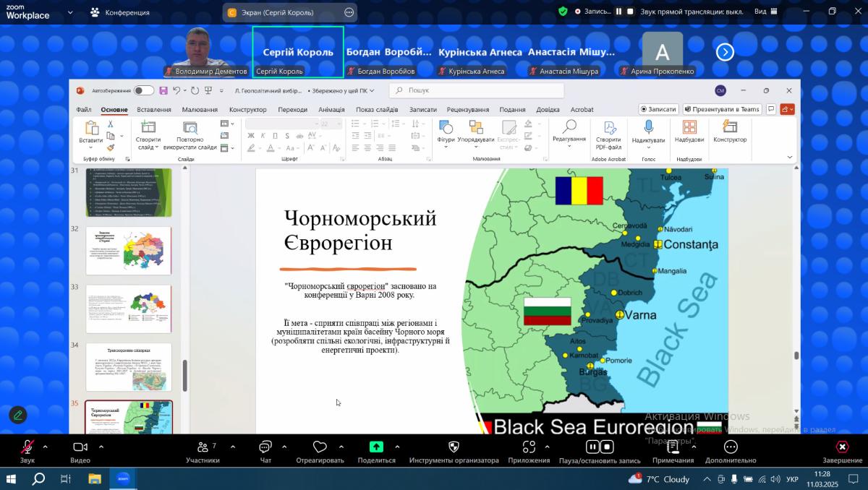This screenshot has width=868, height=490.
Task: Open Инструменты организатора host tools
Action: pyautogui.click(x=454, y=447)
